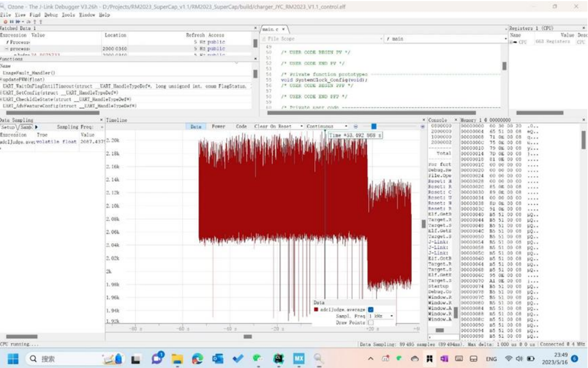This screenshot has height=368, width=588.
Task: Enable the Draw Points checkbox
Action: click(x=371, y=323)
